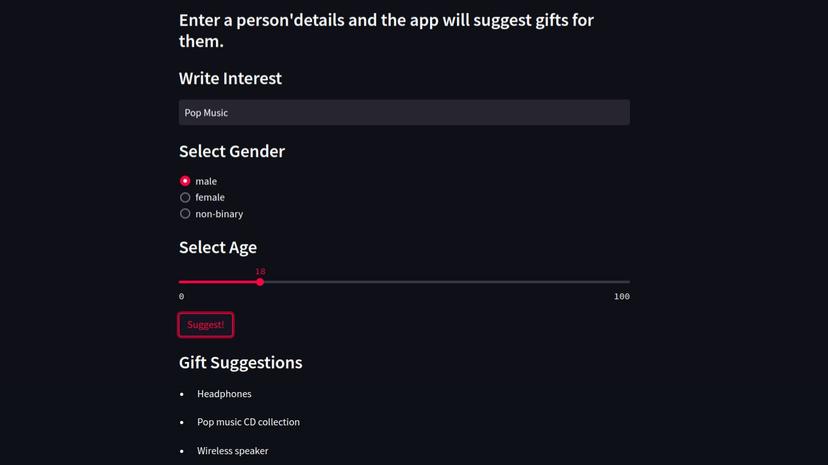Click the slider's current value label 18

(x=260, y=271)
